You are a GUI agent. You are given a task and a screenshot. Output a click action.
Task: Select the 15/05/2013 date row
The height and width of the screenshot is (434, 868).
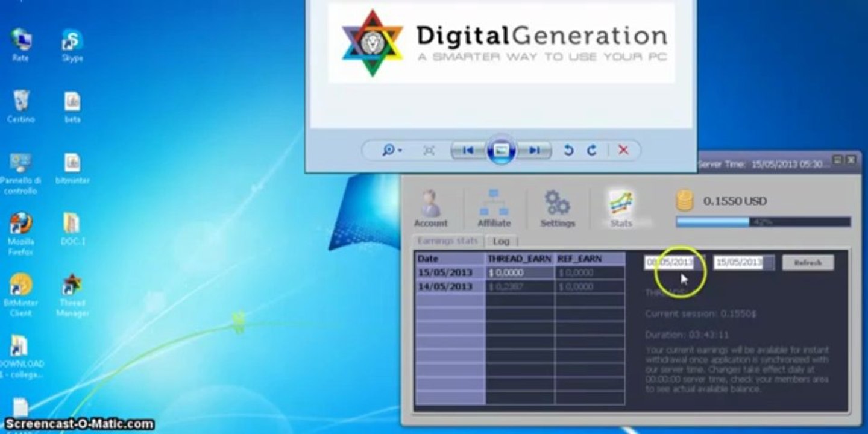pos(450,272)
